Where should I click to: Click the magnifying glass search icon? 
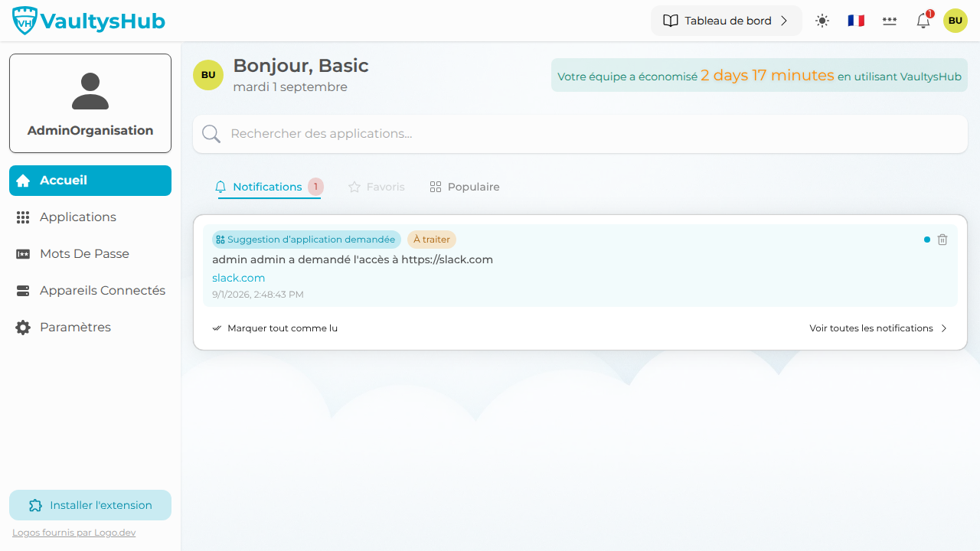pyautogui.click(x=211, y=134)
